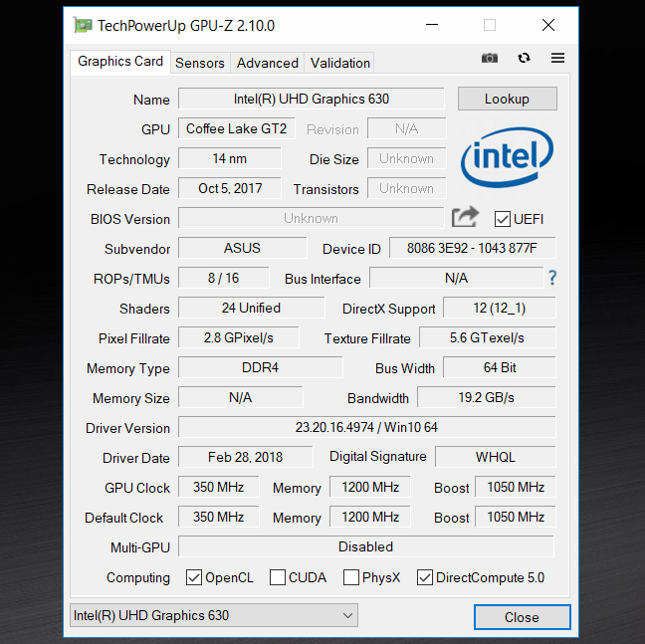Click the Die Size Unknown field

pyautogui.click(x=407, y=158)
